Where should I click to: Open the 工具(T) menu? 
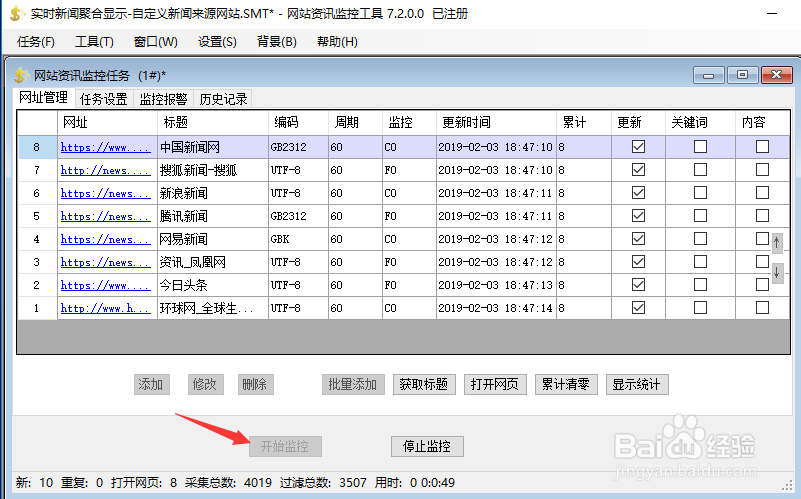point(95,42)
